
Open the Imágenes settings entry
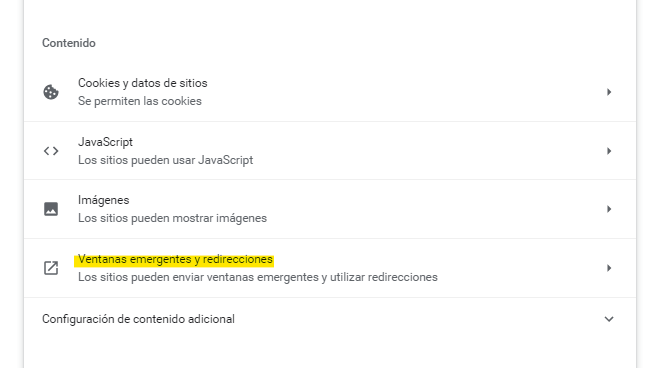[330, 209]
